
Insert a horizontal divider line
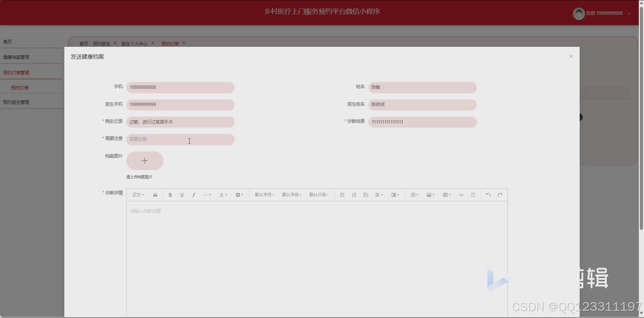coord(473,195)
